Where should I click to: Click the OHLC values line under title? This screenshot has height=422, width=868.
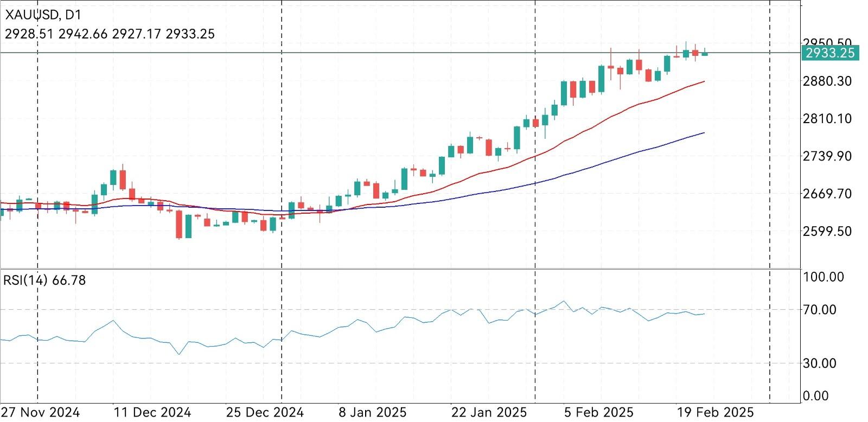110,34
